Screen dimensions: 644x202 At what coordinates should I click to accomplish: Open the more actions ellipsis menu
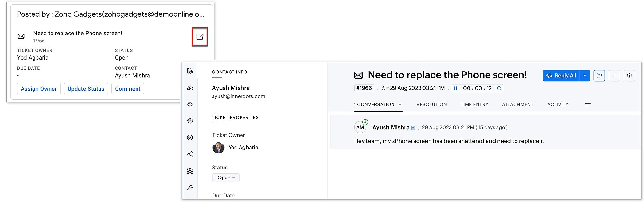pos(614,76)
